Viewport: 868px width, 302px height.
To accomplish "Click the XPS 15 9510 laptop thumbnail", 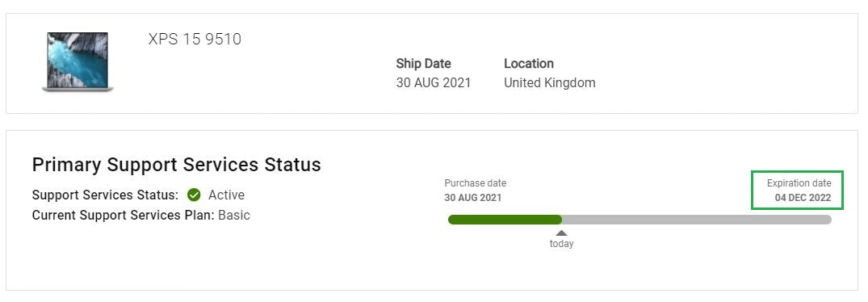I will point(78,61).
